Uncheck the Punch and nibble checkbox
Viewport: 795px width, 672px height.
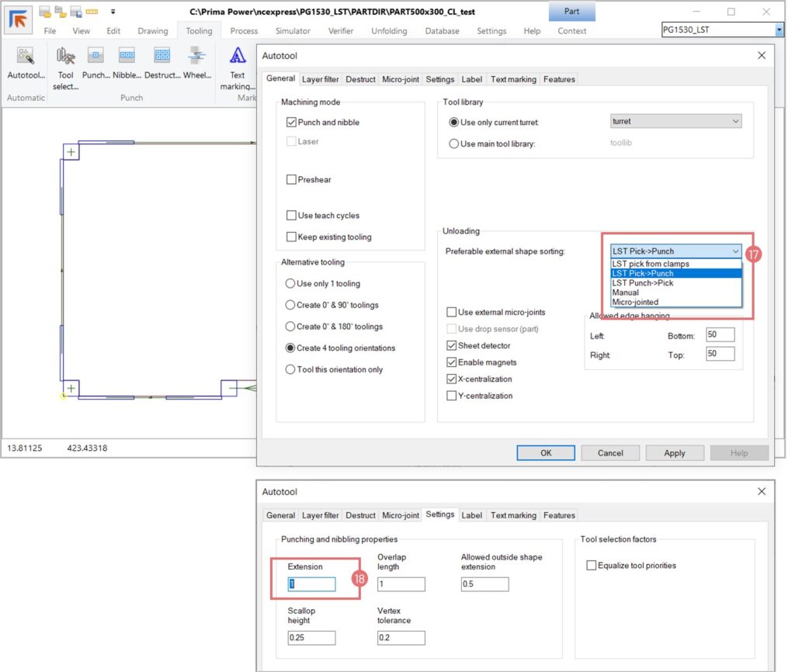point(292,123)
